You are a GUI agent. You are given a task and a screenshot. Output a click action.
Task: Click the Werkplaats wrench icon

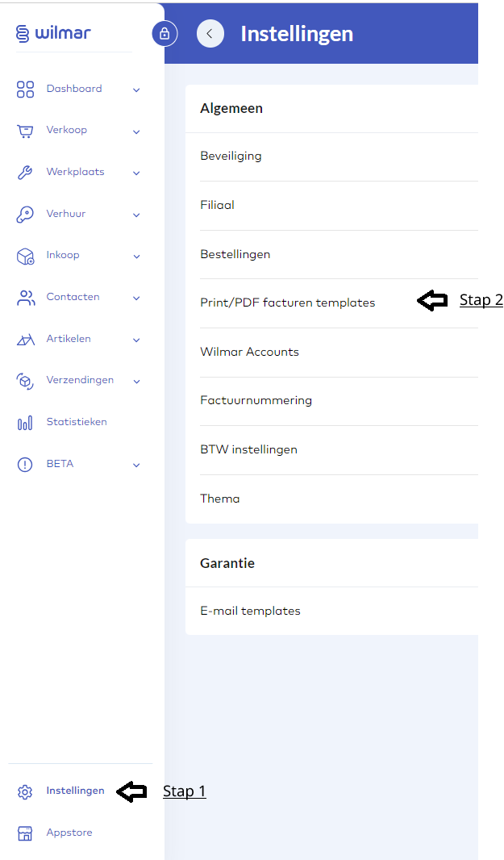[25, 173]
